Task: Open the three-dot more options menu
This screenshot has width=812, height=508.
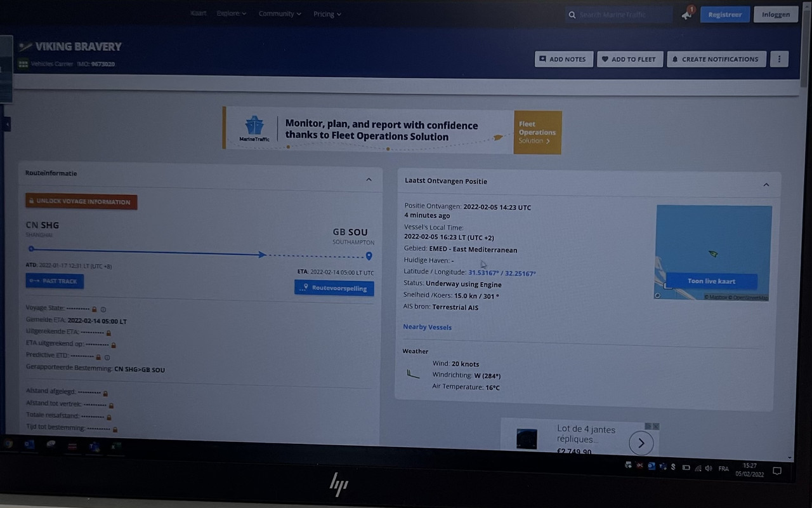Action: coord(779,59)
